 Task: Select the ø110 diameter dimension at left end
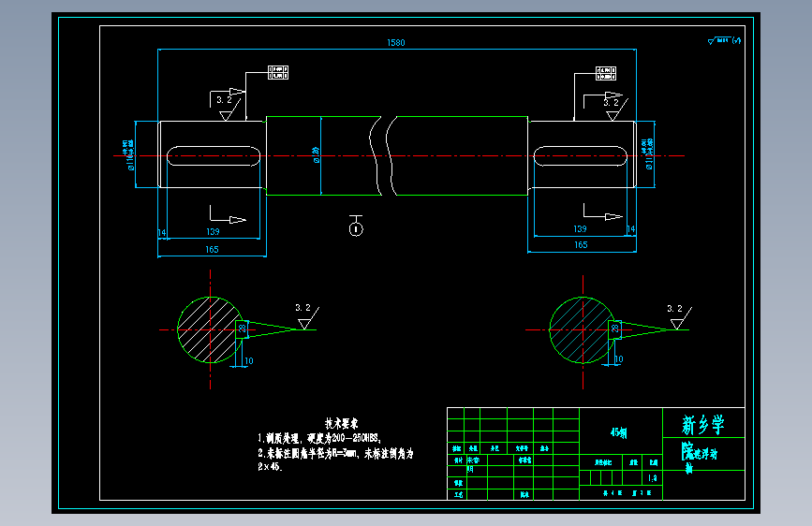pos(128,154)
